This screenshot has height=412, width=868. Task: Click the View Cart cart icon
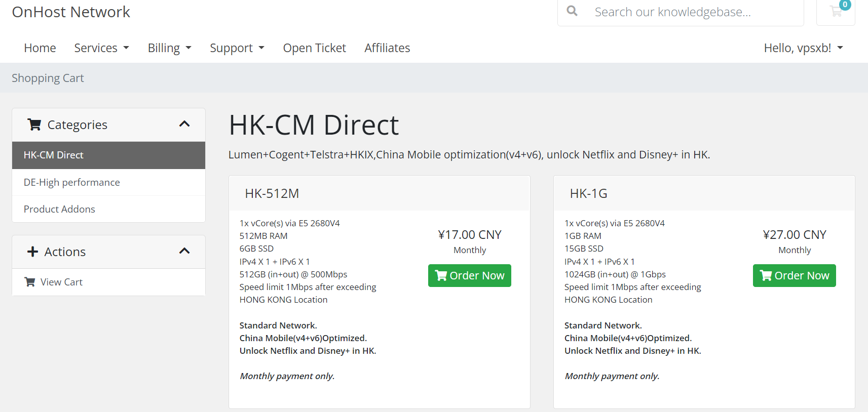click(30, 282)
